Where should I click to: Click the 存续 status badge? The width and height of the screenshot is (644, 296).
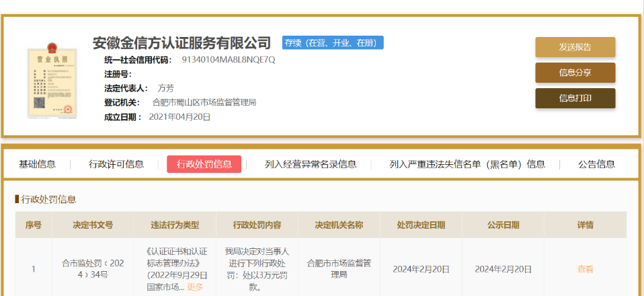point(333,42)
